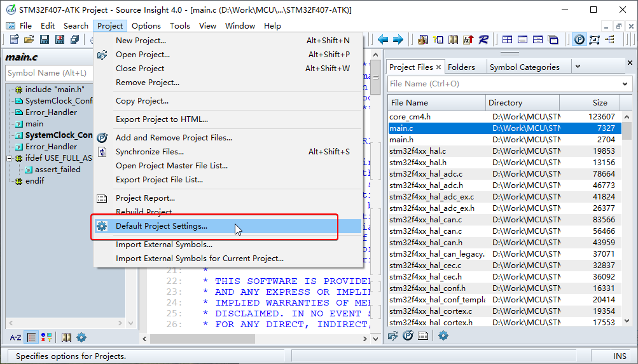Open the Options menu
The width and height of the screenshot is (638, 364).
click(x=146, y=25)
